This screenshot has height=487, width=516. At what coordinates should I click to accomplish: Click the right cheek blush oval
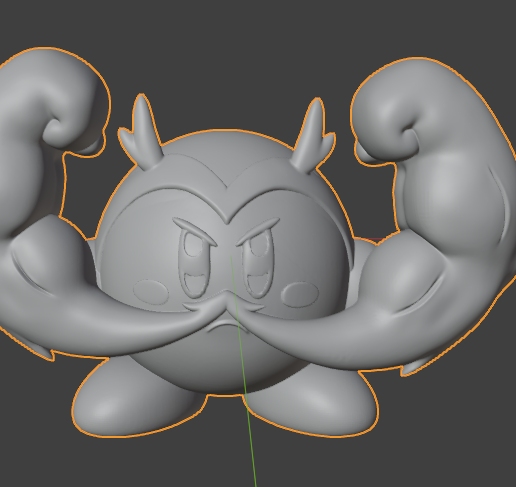300,294
